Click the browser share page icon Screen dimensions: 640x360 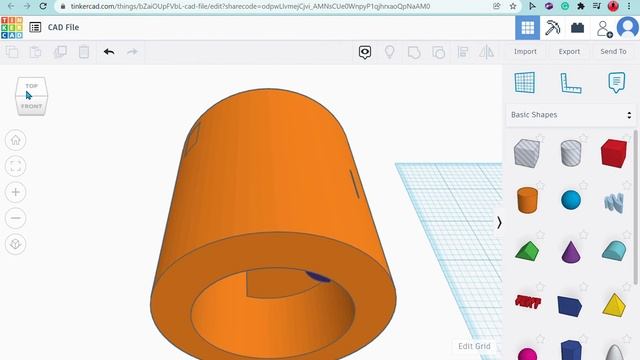[x=497, y=6]
